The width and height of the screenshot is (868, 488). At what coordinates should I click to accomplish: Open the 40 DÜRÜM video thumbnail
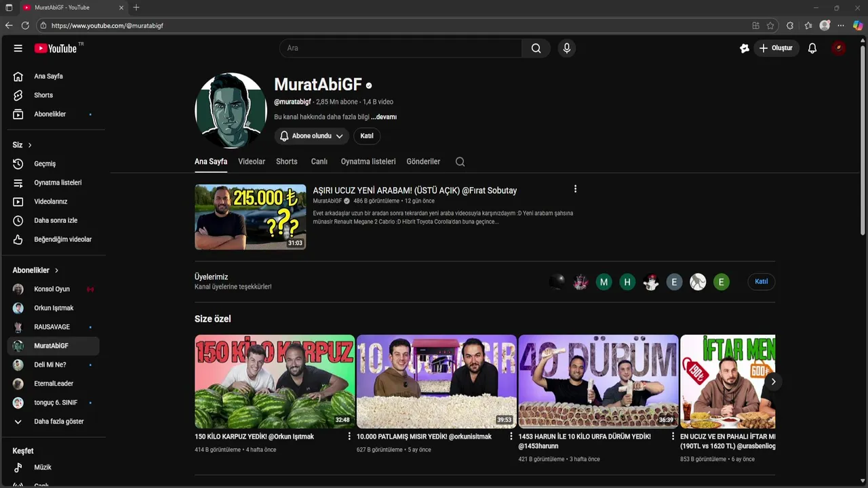(x=599, y=382)
